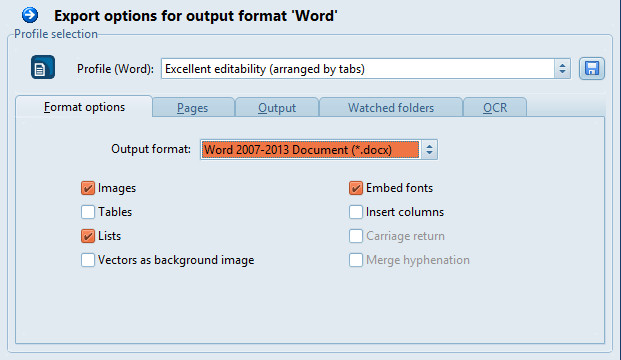The width and height of the screenshot is (621, 360).
Task: Switch to the Pages tab
Action: tap(193, 107)
